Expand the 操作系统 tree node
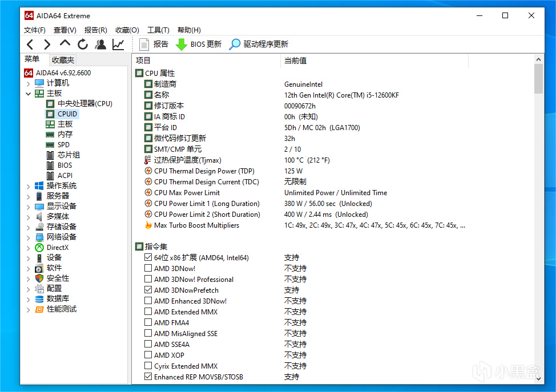556x392 pixels. point(29,187)
